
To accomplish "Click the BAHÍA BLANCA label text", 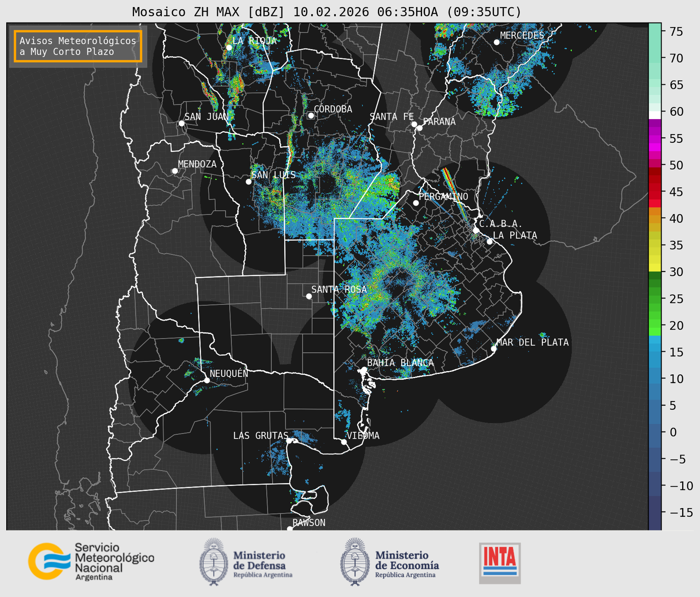I will click(400, 363).
